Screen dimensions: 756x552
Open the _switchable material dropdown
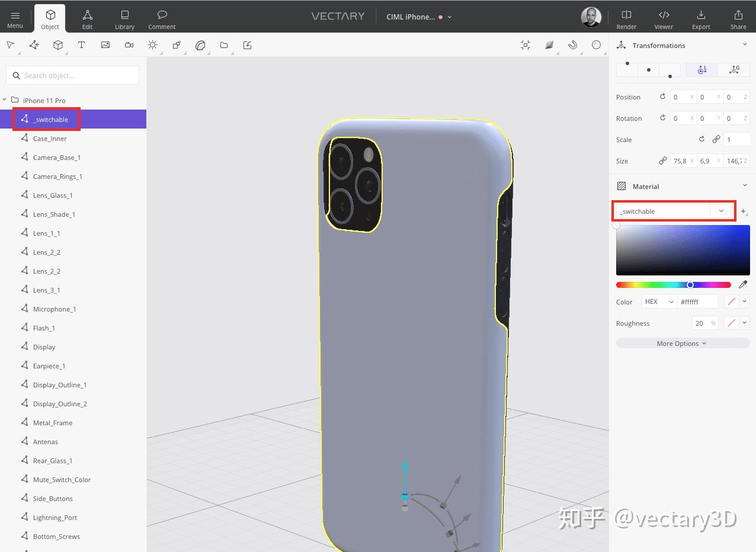pos(721,211)
